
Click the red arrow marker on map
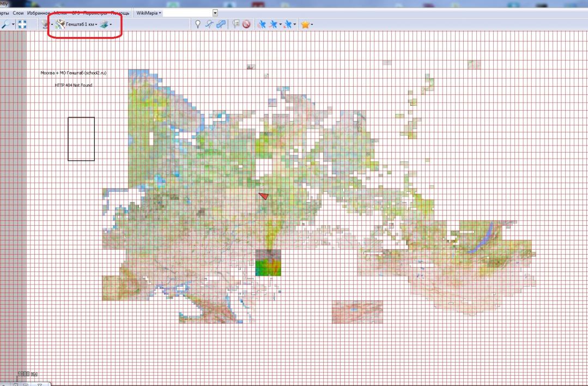pos(264,196)
